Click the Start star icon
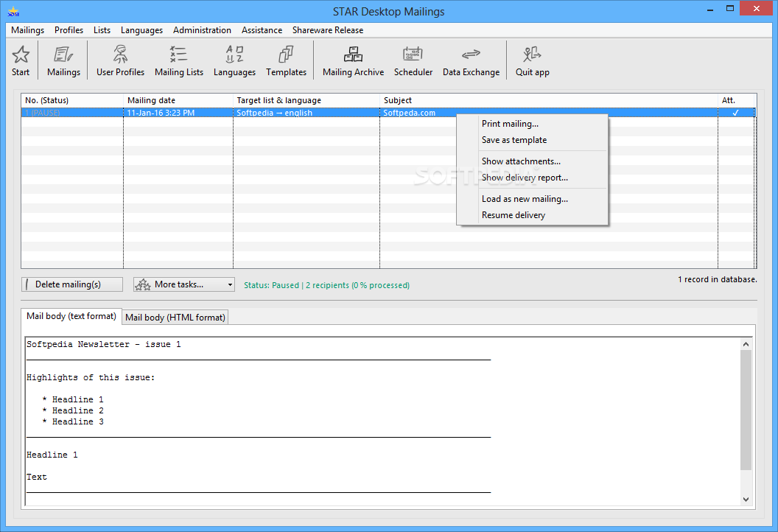Image resolution: width=778 pixels, height=532 pixels. click(21, 55)
